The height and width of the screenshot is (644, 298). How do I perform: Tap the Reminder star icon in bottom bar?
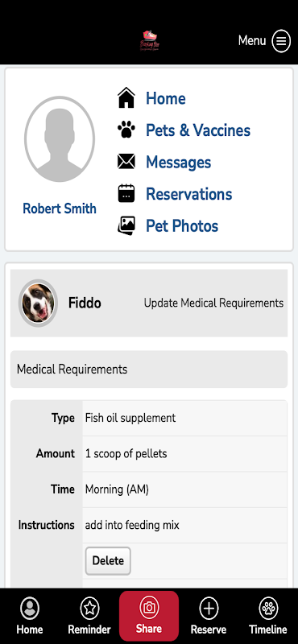tap(89, 608)
